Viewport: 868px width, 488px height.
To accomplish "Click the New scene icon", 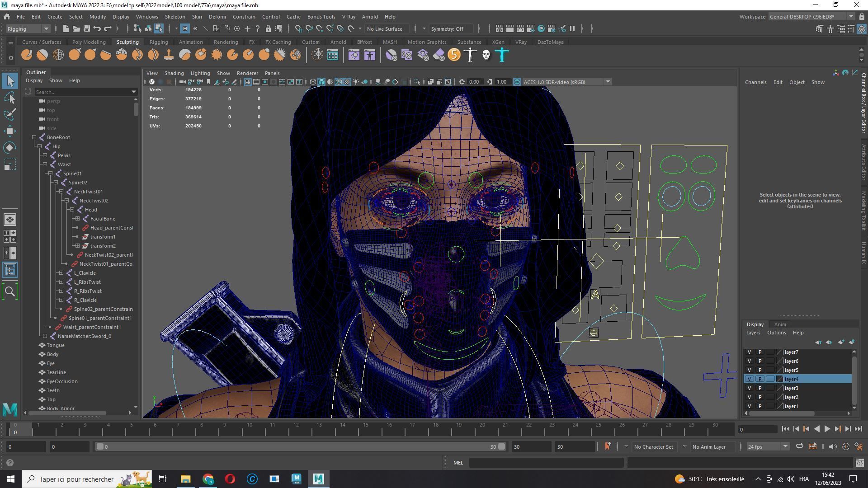I will point(66,28).
